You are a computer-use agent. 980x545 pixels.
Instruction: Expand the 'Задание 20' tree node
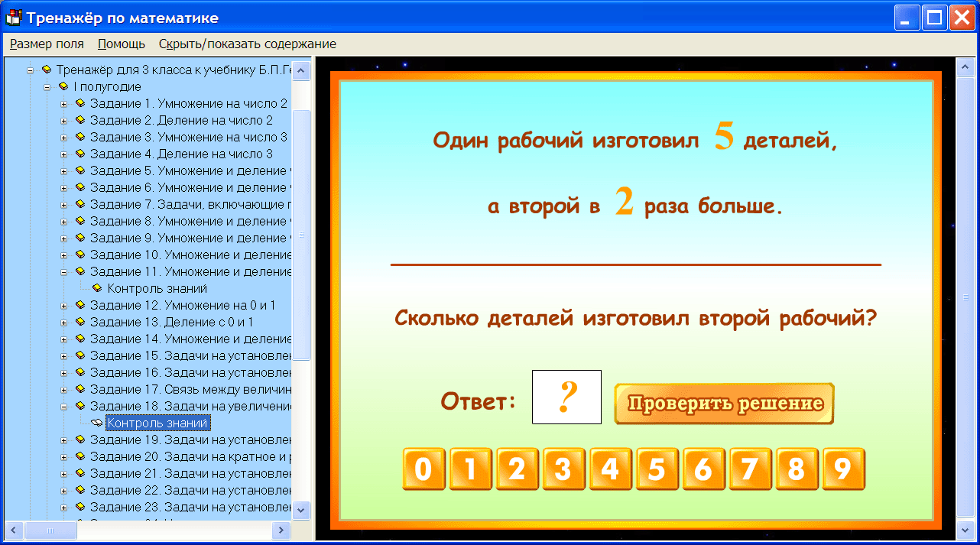pyautogui.click(x=64, y=456)
